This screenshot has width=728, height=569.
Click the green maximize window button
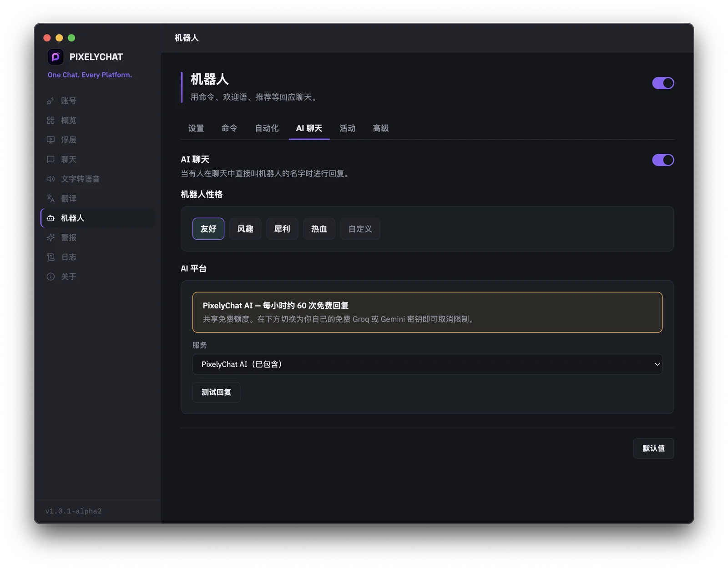71,38
